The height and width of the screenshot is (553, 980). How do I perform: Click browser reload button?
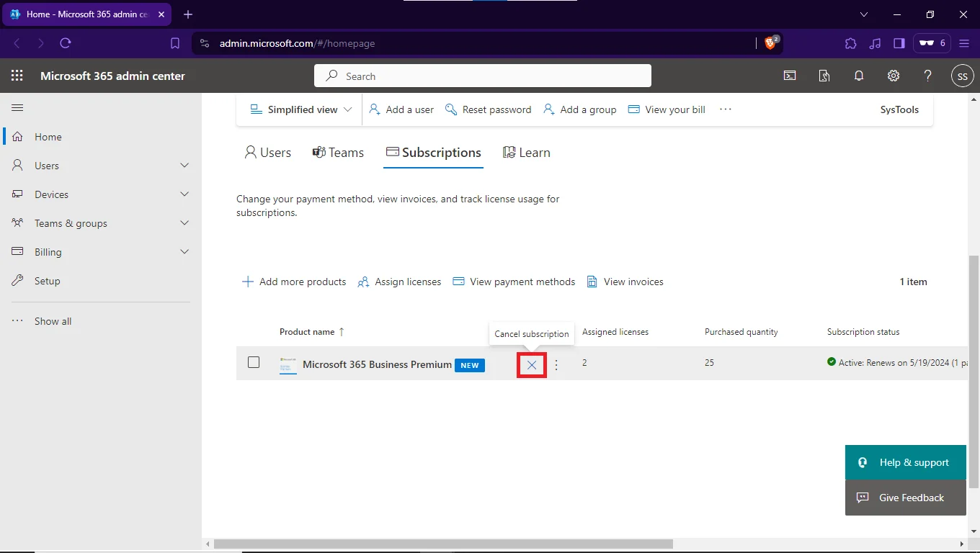(66, 43)
